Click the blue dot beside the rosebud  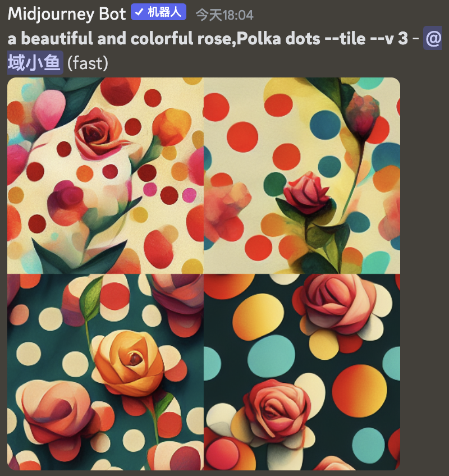pyautogui.click(x=325, y=125)
